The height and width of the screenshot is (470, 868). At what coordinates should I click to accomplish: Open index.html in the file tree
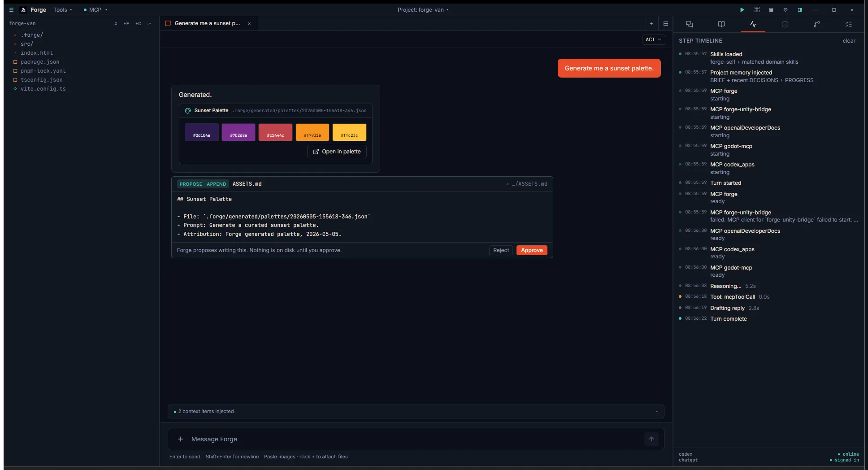[x=37, y=53]
